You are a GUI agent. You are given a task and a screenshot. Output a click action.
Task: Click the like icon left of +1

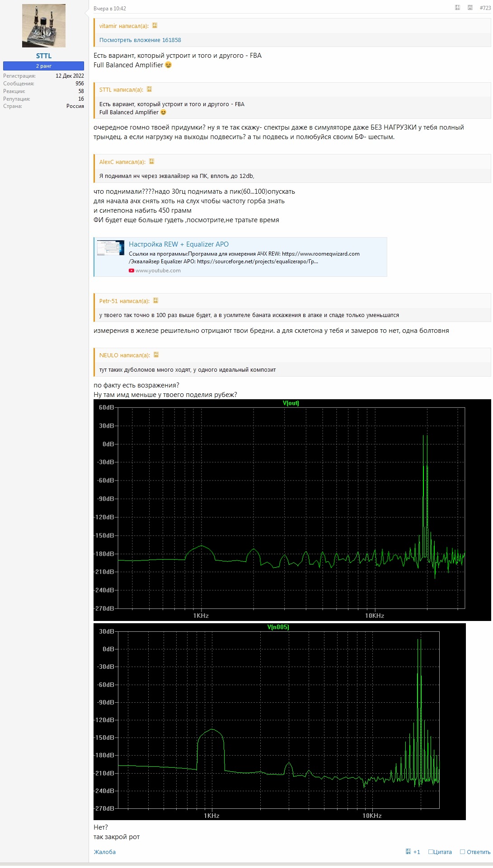(408, 851)
